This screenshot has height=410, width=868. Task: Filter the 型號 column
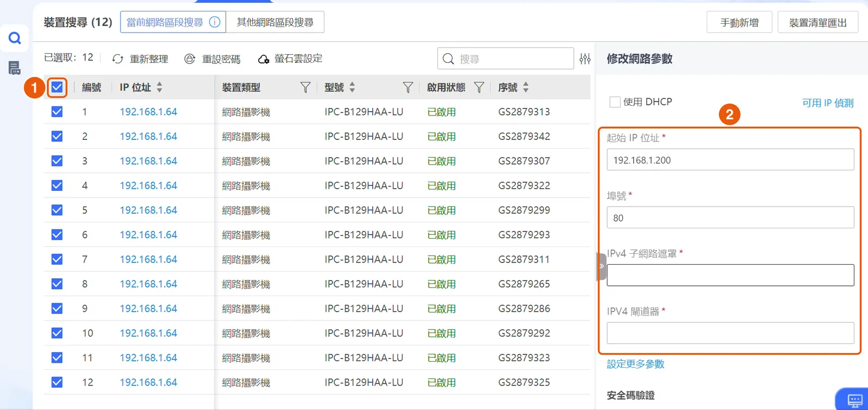408,87
